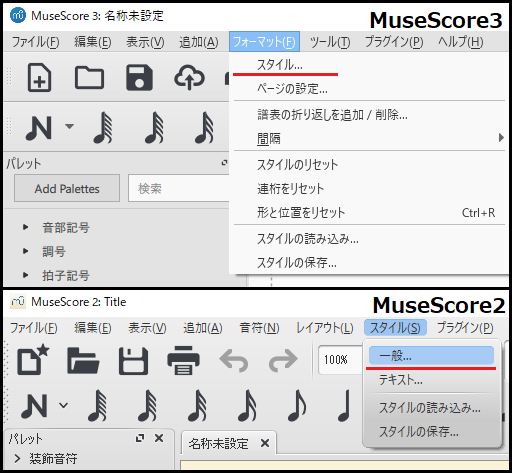512x473 pixels.
Task: Click the MuseScore 3 open folder icon
Action: coord(89,78)
